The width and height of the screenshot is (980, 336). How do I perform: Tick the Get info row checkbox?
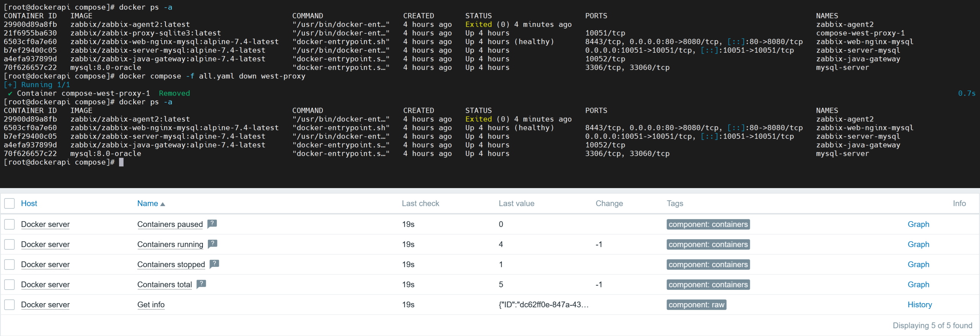(x=10, y=305)
